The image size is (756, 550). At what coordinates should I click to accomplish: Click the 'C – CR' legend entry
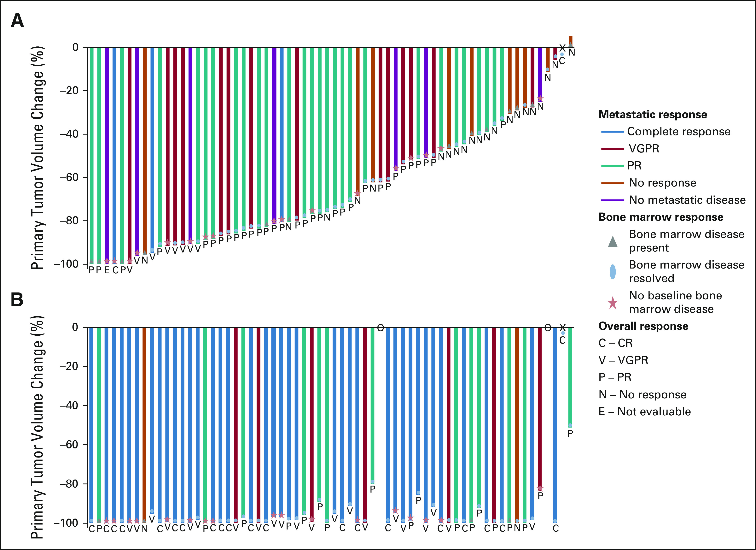pos(615,343)
